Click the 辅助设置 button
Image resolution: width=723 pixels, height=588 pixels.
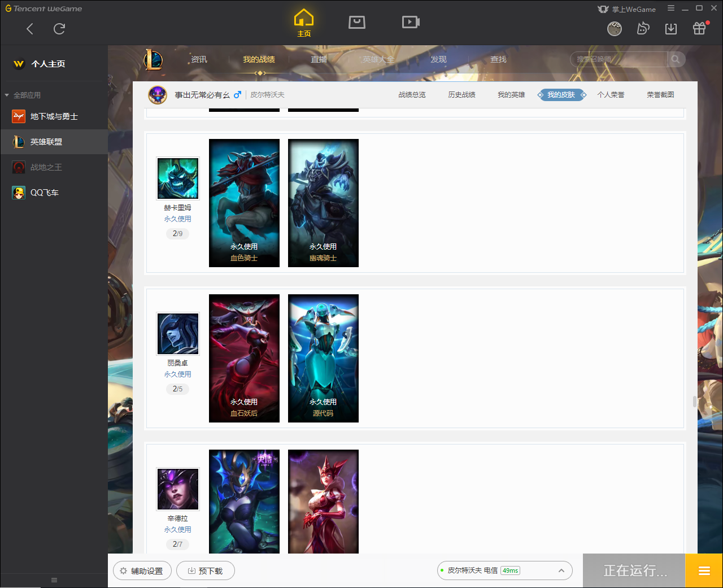click(x=142, y=571)
